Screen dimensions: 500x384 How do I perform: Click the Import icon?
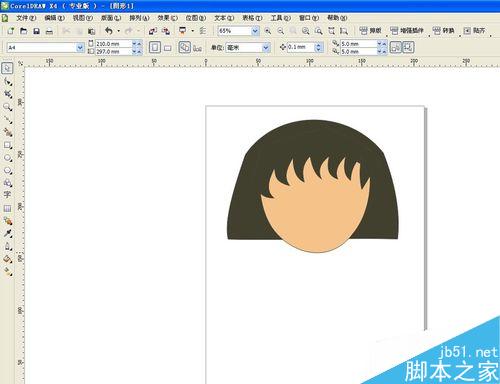coord(153,31)
